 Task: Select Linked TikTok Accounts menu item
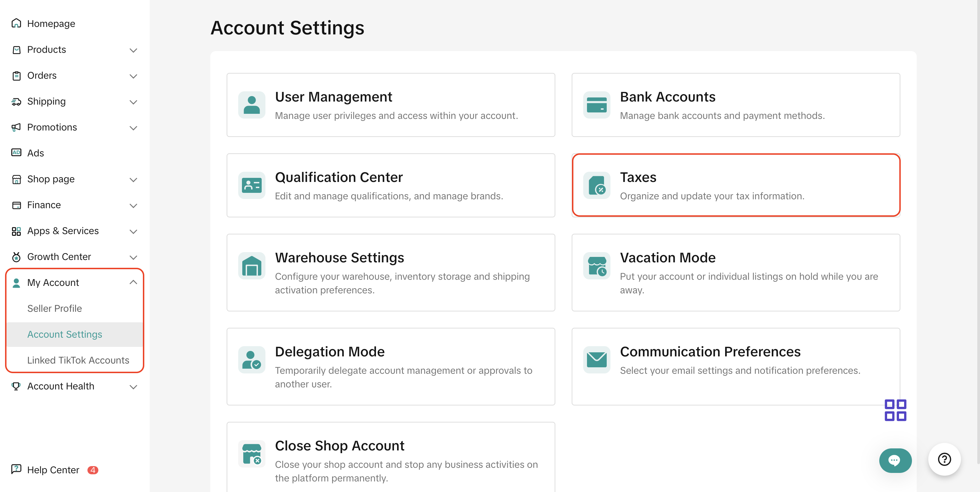[x=78, y=360]
